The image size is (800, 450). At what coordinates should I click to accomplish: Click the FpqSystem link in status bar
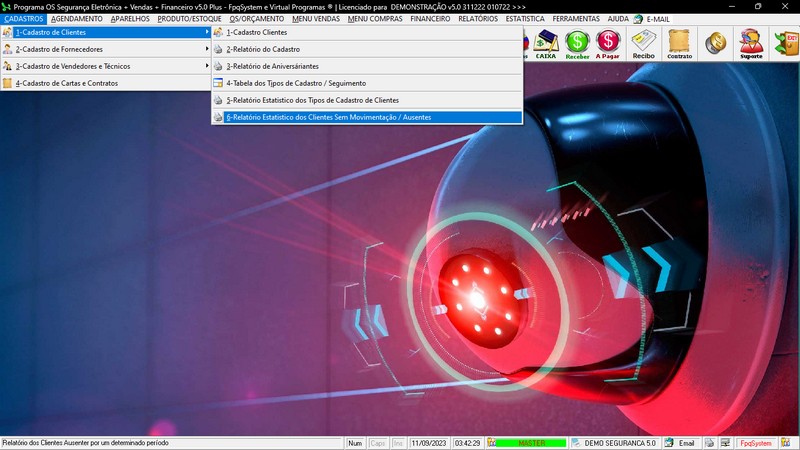(x=755, y=443)
